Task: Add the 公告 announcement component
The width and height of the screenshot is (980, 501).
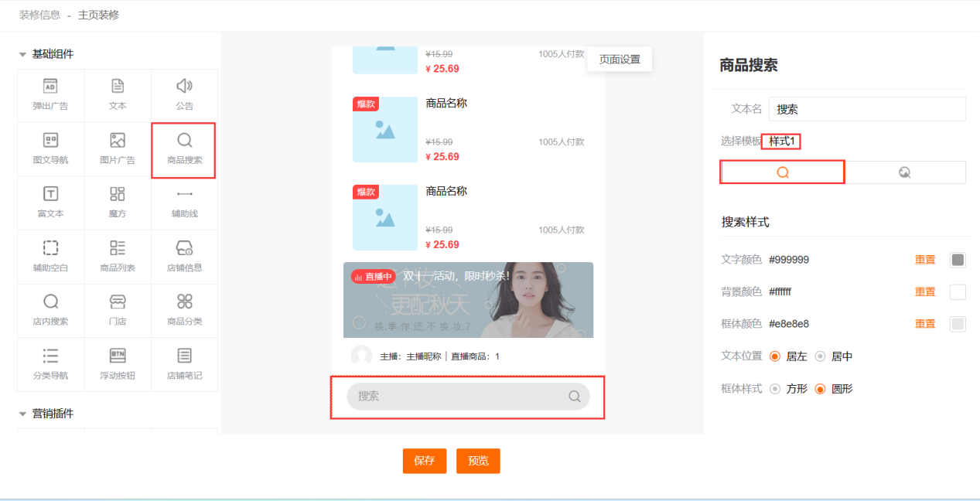Action: point(184,94)
